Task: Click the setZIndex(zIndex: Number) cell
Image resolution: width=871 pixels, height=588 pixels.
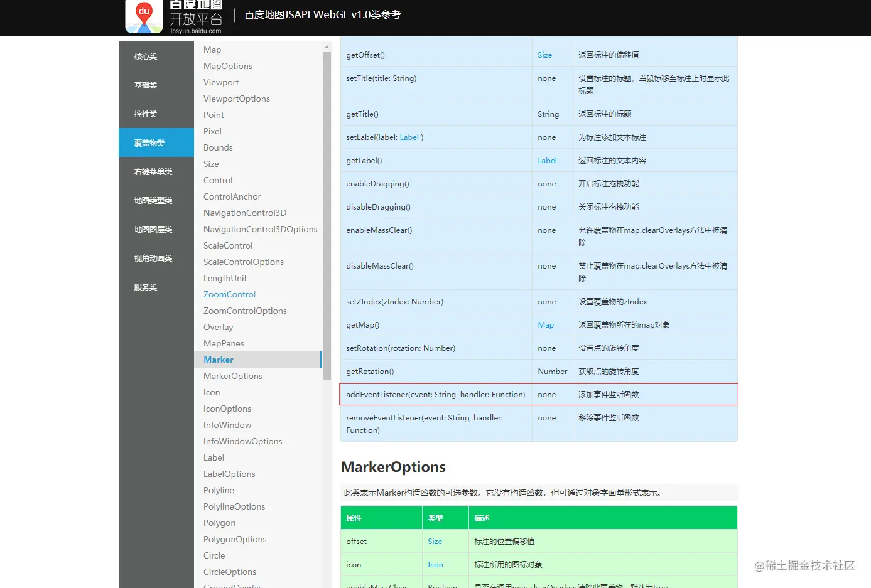Action: pyautogui.click(x=436, y=302)
